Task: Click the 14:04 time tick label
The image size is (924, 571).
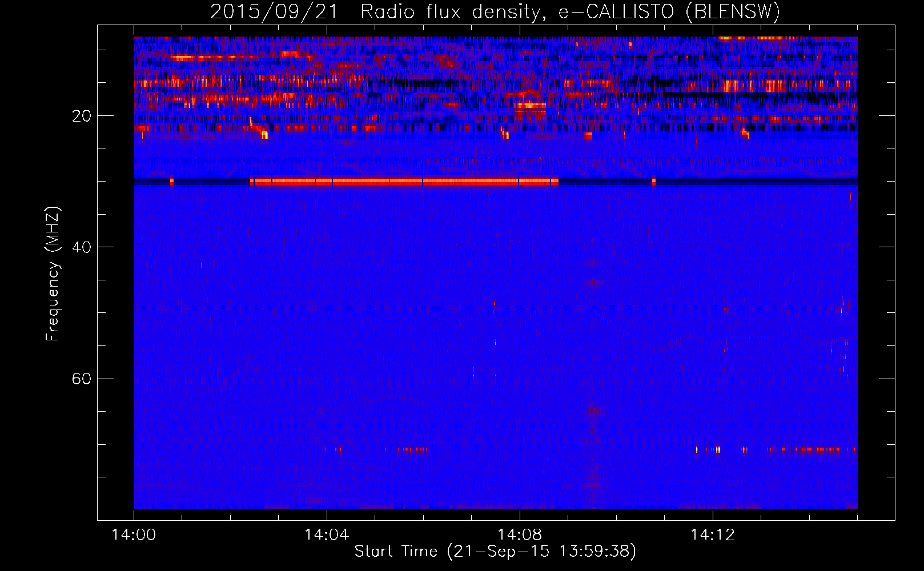Action: [327, 535]
